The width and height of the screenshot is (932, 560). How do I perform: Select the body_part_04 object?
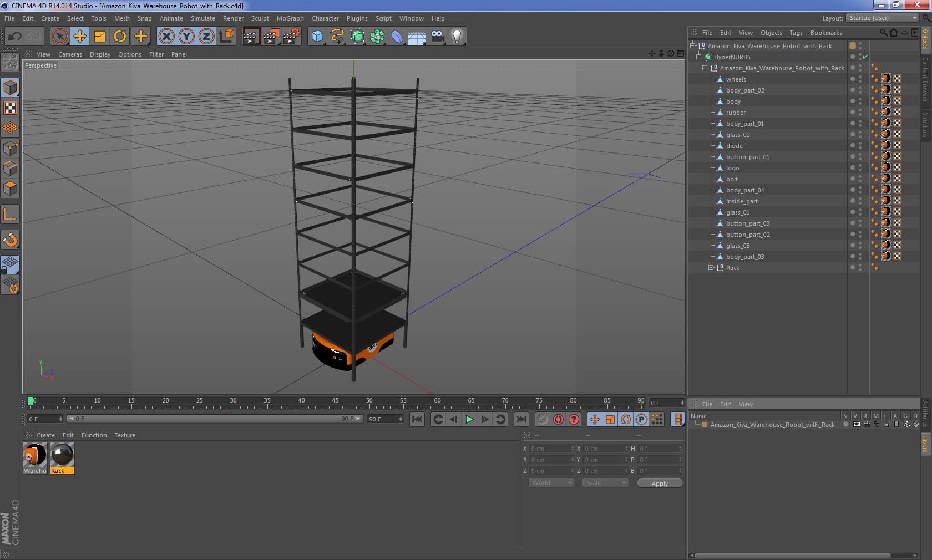[745, 190]
